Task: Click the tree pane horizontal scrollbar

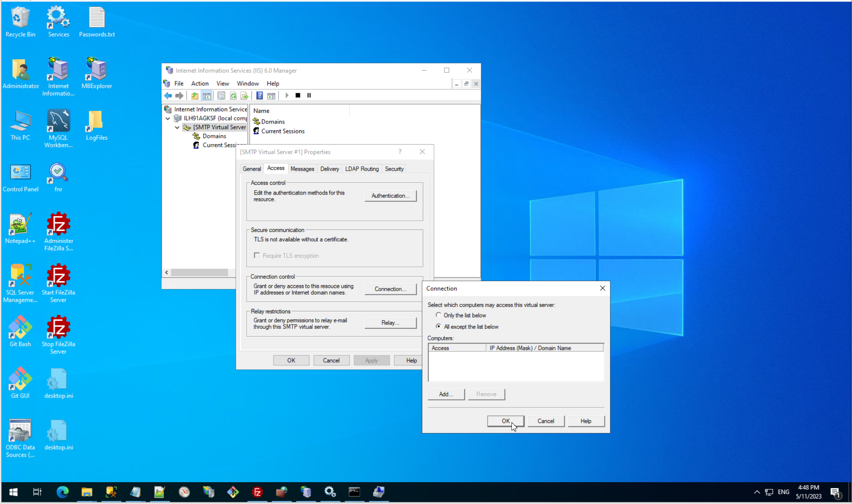Action: [x=199, y=272]
